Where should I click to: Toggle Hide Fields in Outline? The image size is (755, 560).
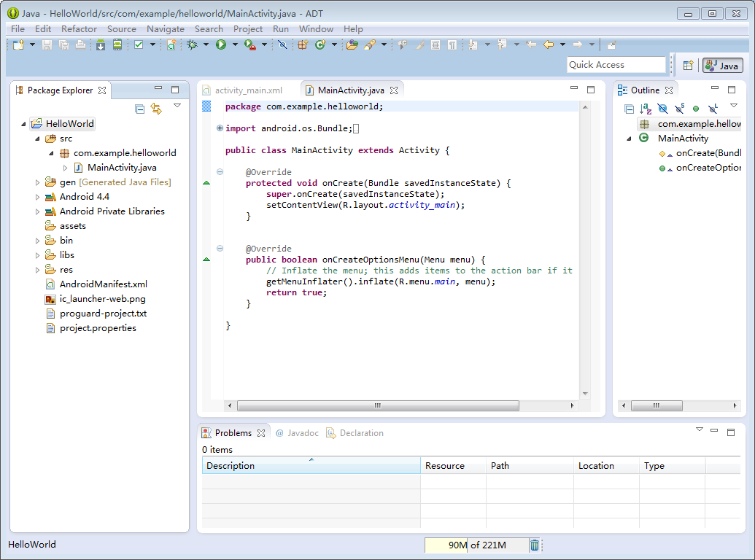662,109
